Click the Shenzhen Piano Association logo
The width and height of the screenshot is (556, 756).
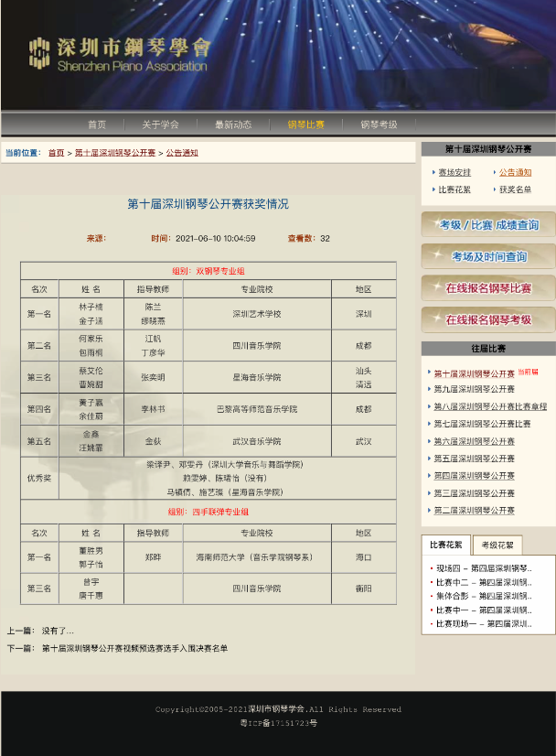click(x=120, y=53)
